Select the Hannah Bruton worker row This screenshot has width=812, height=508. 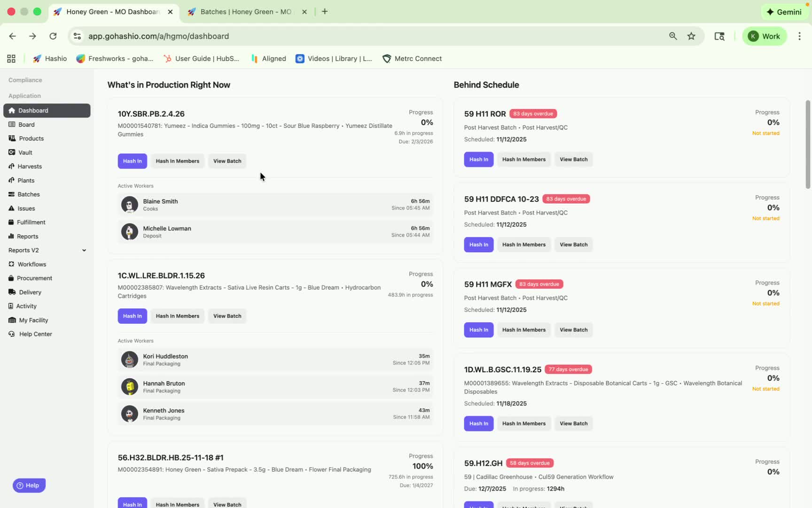pos(275,387)
